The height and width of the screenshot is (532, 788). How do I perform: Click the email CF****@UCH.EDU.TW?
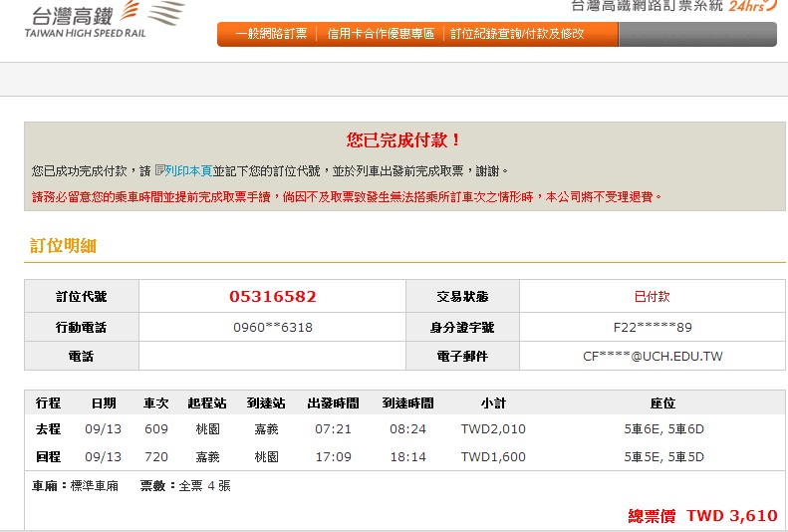coord(653,356)
